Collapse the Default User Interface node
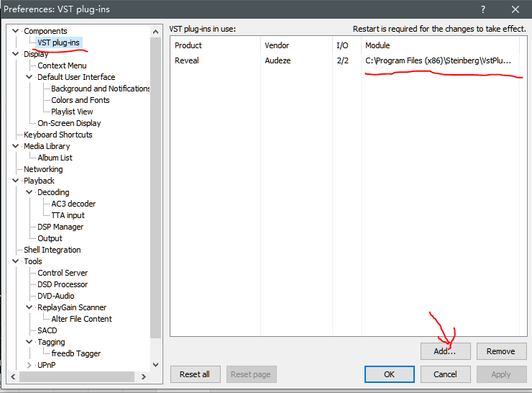Screen dimensions: 532x393 [x=29, y=77]
